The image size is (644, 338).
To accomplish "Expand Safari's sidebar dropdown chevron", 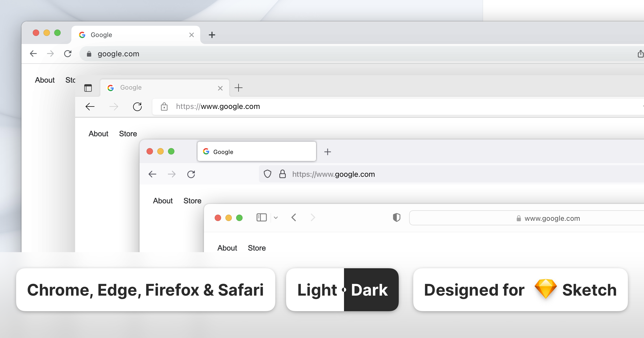I will [276, 218].
